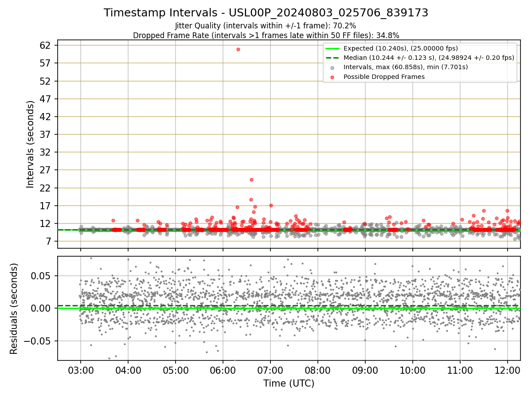
Task: Click the 'Time (UTC)' x-axis label
Action: tap(289, 383)
